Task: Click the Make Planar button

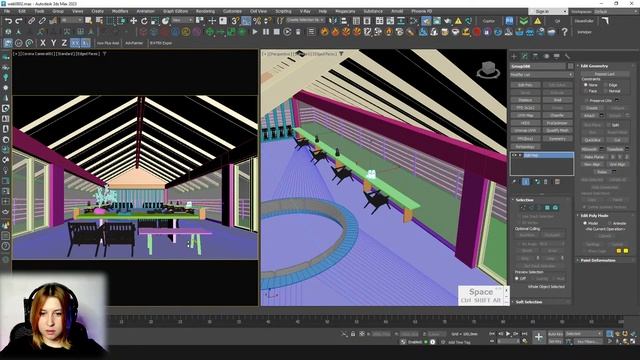Action: 593,157
